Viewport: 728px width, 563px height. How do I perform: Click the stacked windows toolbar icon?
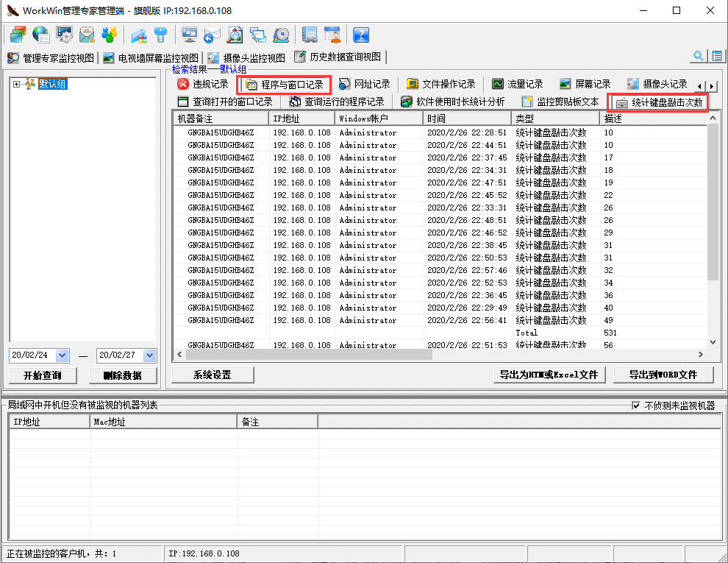pyautogui.click(x=18, y=35)
